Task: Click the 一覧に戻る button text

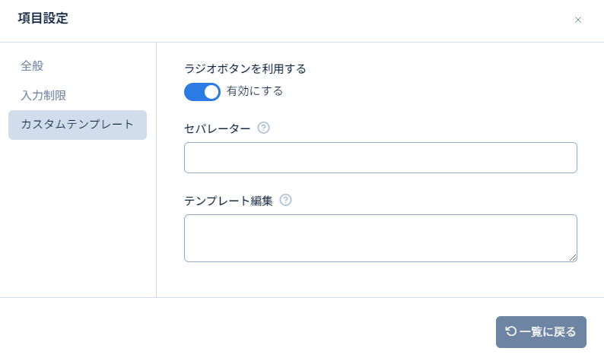Action: tap(548, 332)
